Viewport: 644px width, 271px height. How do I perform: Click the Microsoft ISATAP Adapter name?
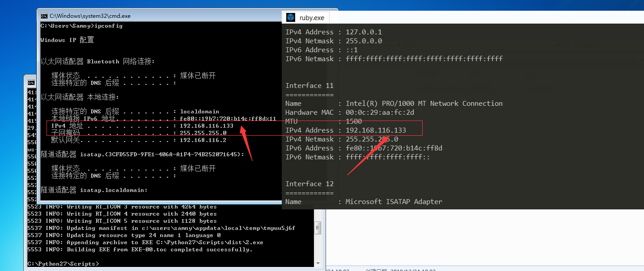point(394,202)
